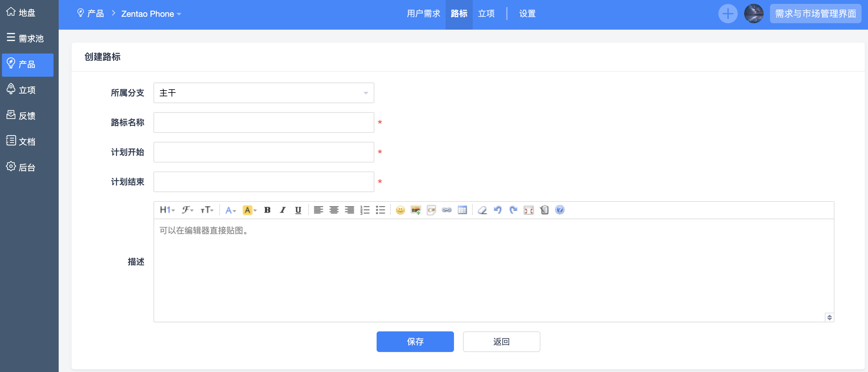
Task: Open 需求池 in the left sidebar
Action: (x=27, y=38)
